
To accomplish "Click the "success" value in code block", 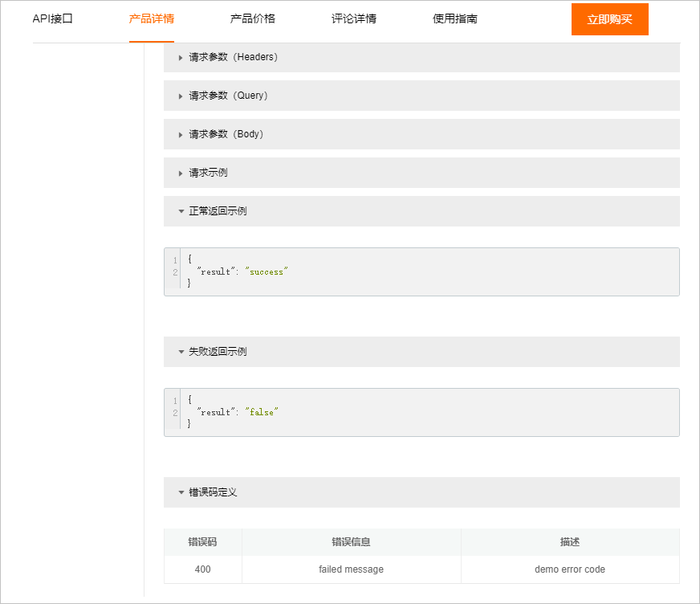I will [267, 271].
